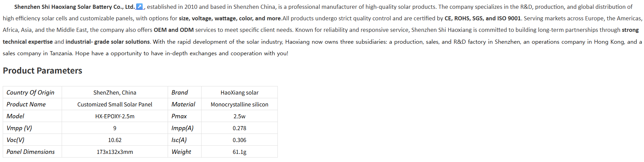Click the Monocrystalline silicon material value
Image resolution: width=644 pixels, height=162 pixels.
(239, 104)
